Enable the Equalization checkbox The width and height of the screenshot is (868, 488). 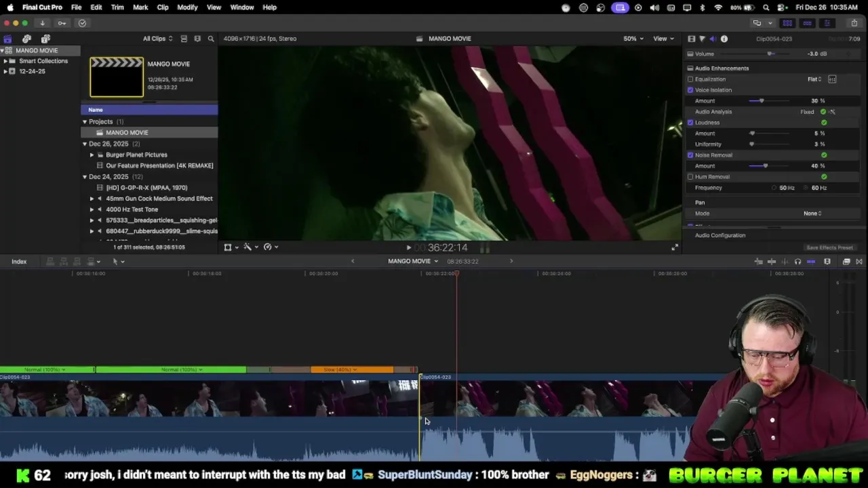point(690,79)
